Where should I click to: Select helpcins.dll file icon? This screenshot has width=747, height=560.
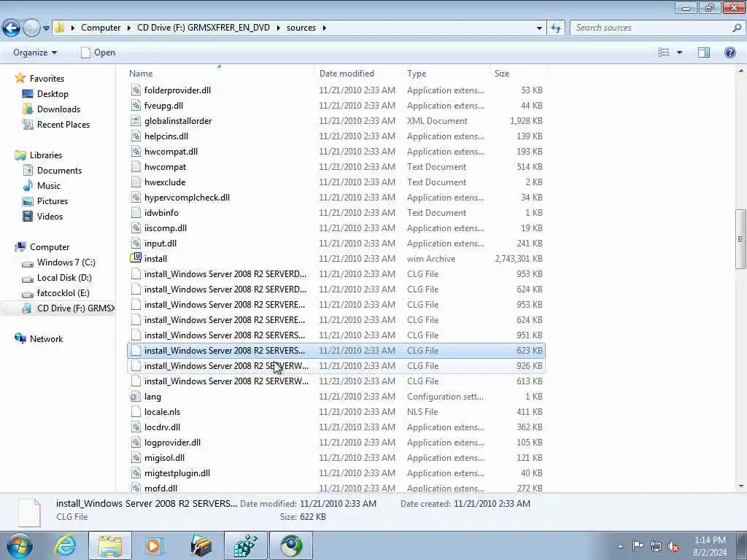136,136
